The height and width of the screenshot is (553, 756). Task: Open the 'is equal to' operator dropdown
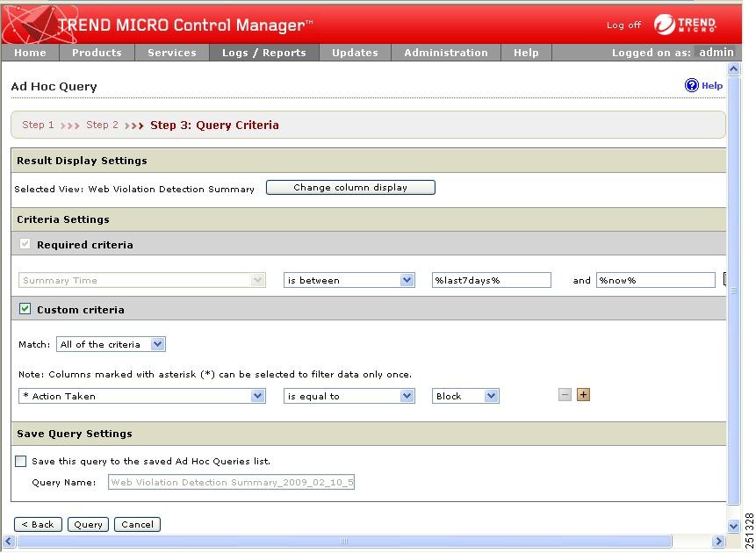point(347,395)
